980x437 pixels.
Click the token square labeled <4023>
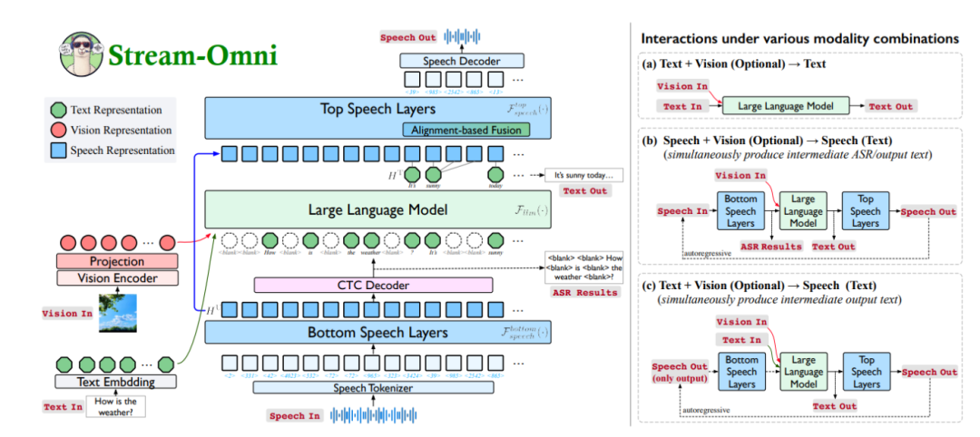pyautogui.click(x=290, y=362)
